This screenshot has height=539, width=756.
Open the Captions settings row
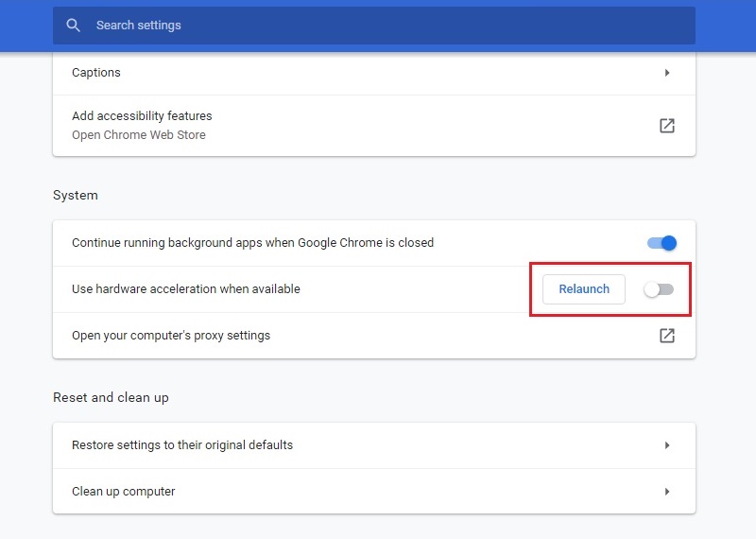[373, 73]
